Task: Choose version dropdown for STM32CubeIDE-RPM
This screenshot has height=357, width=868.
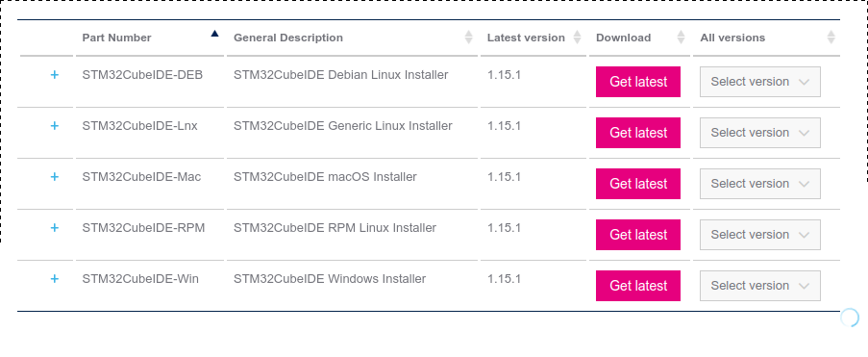Action: pos(760,235)
